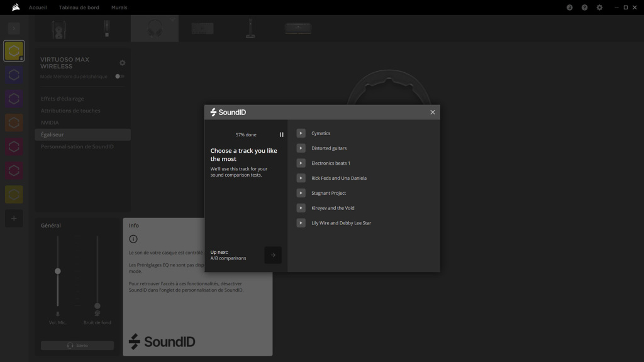Play the Cymatics track preview
Screen dimensions: 644x362
[x=301, y=133]
